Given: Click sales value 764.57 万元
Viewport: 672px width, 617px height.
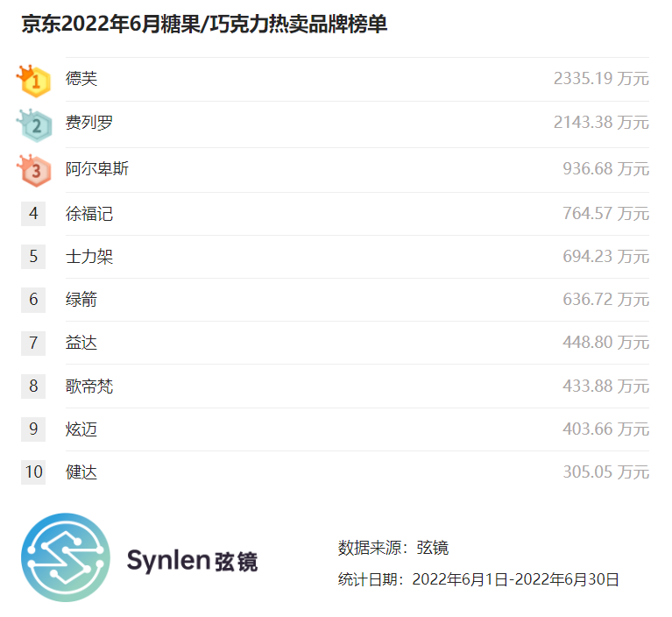Looking at the screenshot, I should click(606, 213).
